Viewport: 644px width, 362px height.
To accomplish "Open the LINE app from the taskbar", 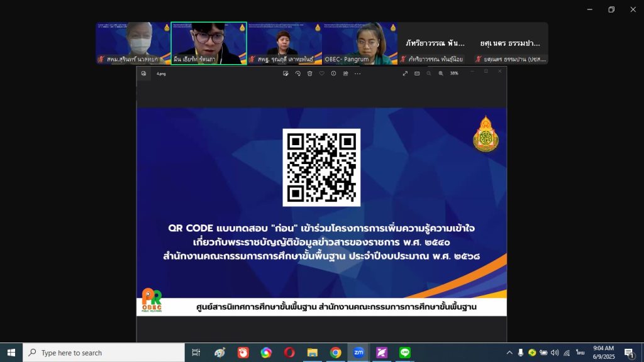I will [x=405, y=353].
